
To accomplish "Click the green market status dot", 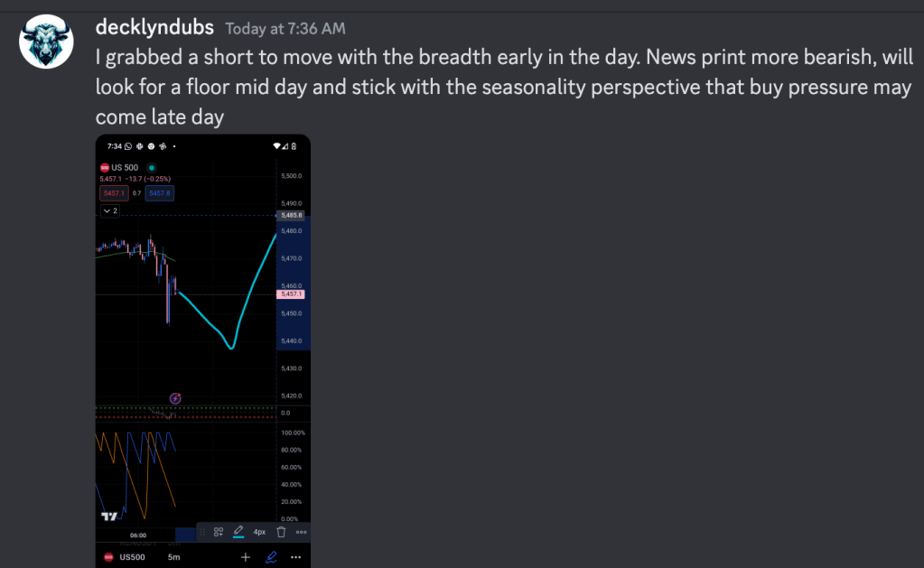I will [x=151, y=167].
